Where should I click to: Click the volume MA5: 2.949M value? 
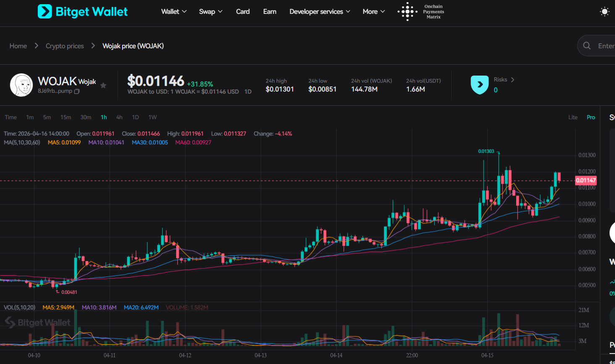[x=58, y=307]
